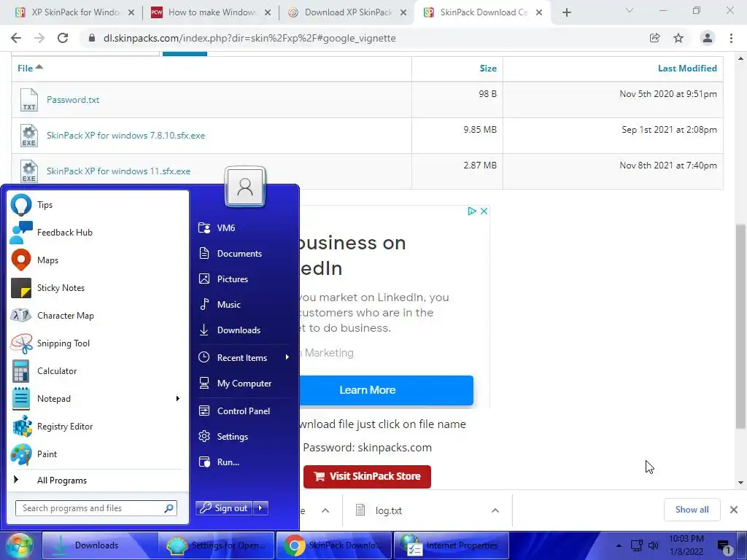Switch to Settings for Open... taskbar item
747x560 pixels.
point(216,545)
